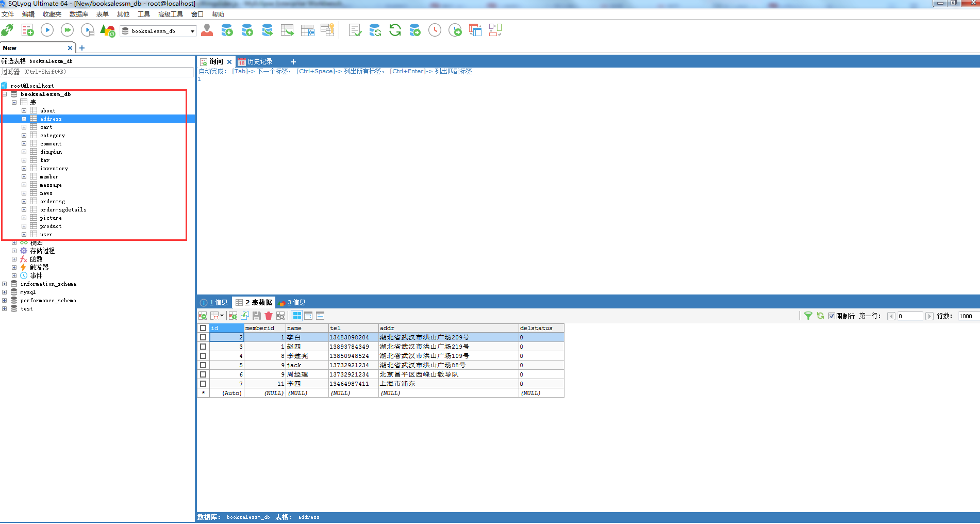Click the format query checkmark icon

(355, 30)
